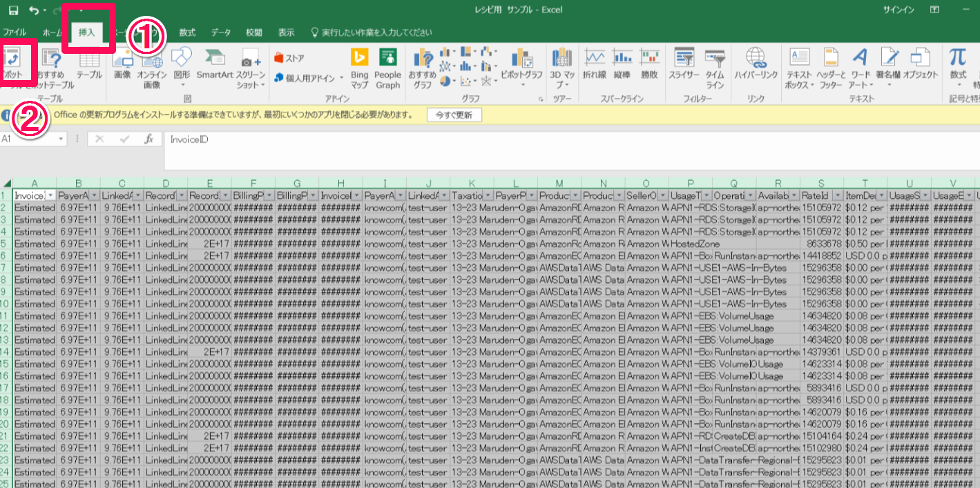Select column M header
The image size is (980, 488).
(x=559, y=184)
